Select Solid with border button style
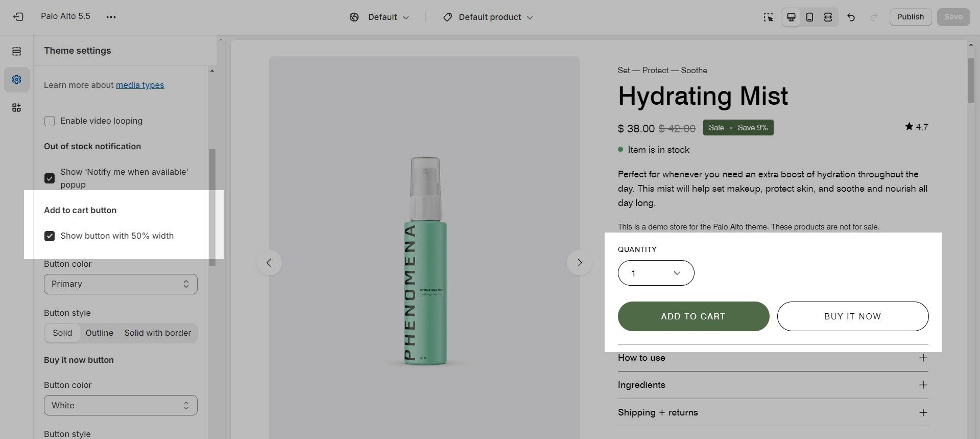Viewport: 980px width, 439px height. (158, 333)
